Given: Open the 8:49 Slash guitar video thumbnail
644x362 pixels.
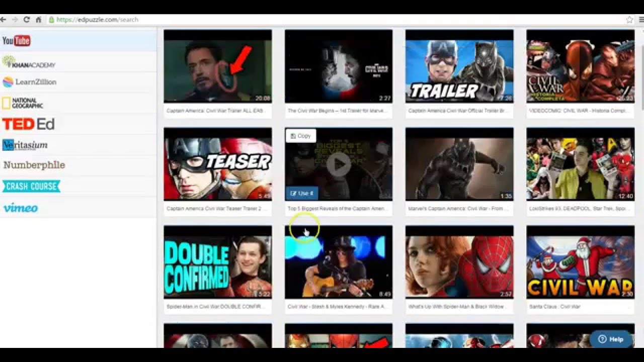Looking at the screenshot, I should click(x=339, y=262).
